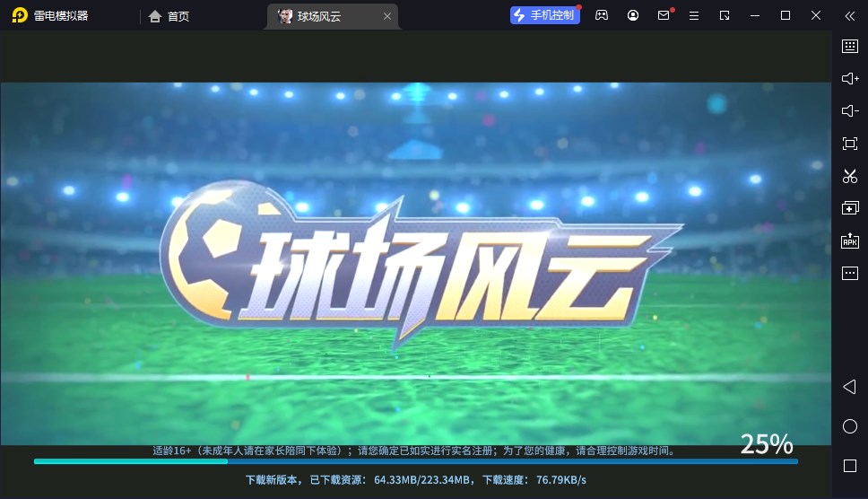Click the download progress bar
The width and height of the screenshot is (868, 499).
(x=416, y=461)
